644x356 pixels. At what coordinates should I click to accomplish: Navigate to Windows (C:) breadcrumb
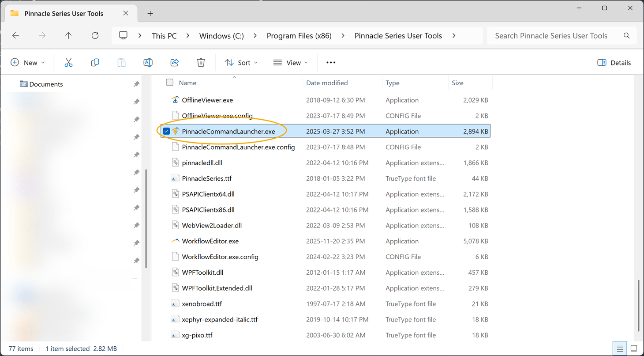coord(221,36)
